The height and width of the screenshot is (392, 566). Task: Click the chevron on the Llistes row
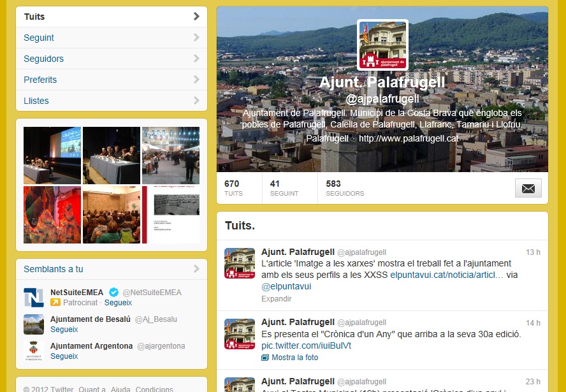(x=196, y=100)
